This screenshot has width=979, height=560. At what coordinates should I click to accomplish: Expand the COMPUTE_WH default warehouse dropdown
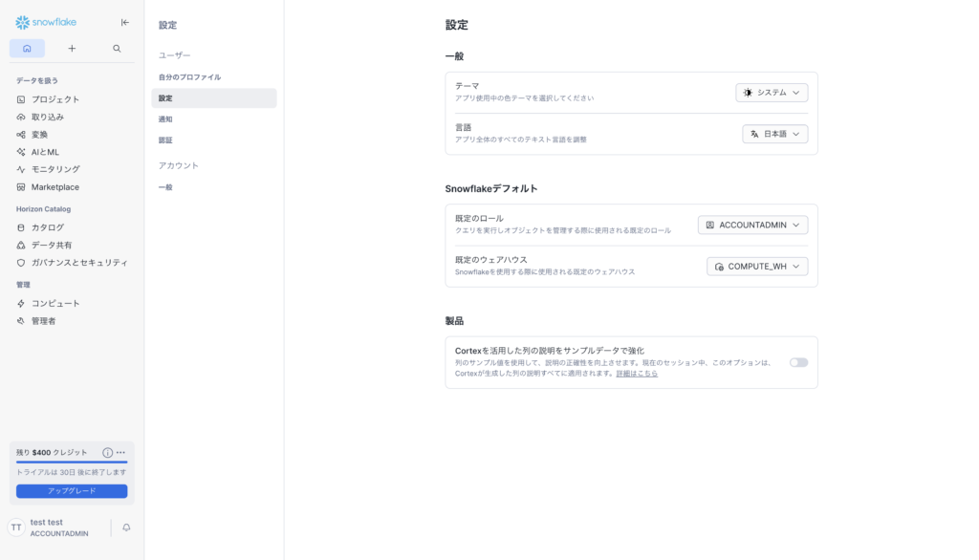[757, 267]
